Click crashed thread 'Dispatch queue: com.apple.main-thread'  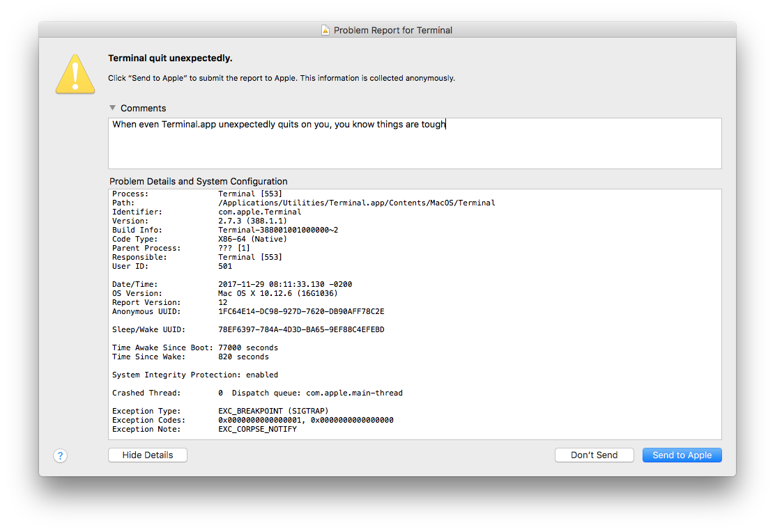(317, 393)
